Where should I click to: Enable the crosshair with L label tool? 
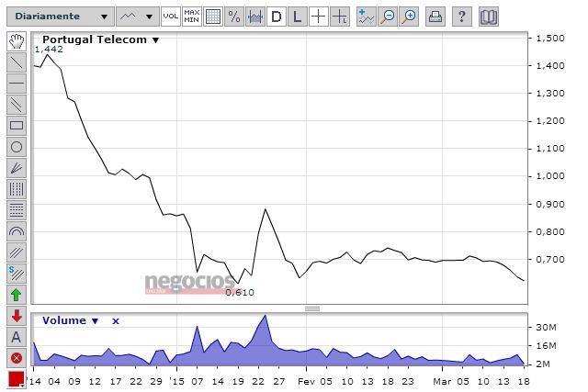340,17
